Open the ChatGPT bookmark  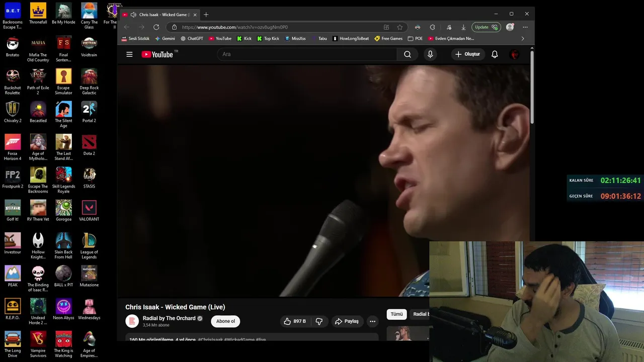192,38
